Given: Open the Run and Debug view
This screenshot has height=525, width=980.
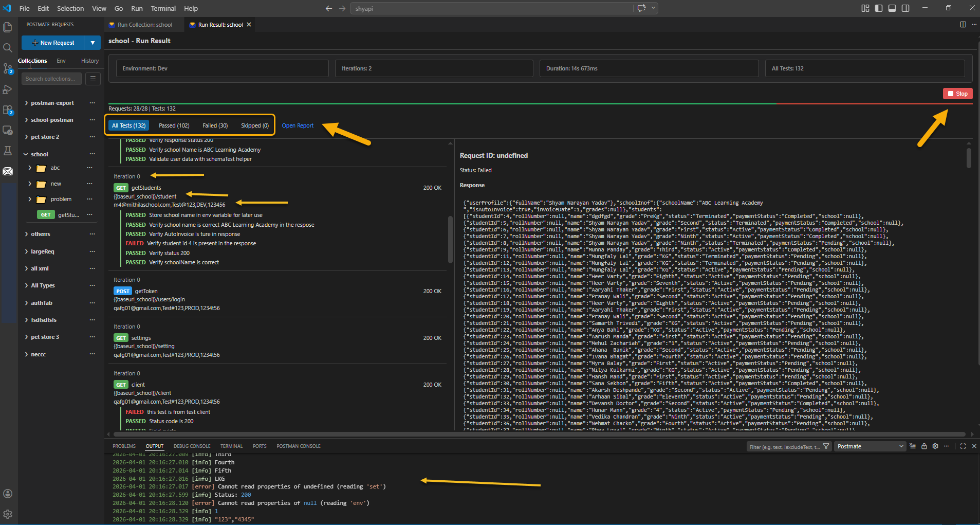Looking at the screenshot, I should [x=8, y=89].
